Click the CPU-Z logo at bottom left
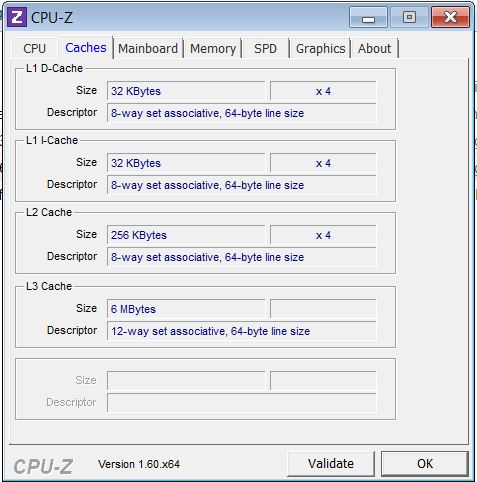 pos(43,466)
